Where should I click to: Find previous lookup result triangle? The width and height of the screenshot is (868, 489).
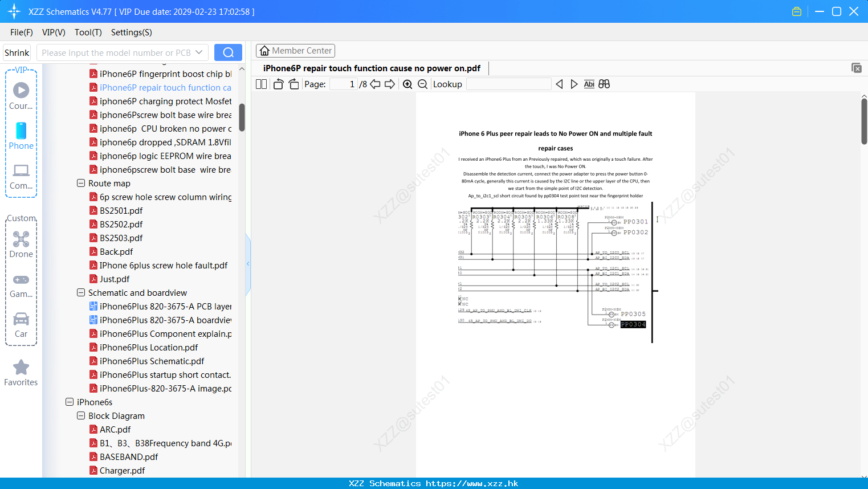point(559,84)
